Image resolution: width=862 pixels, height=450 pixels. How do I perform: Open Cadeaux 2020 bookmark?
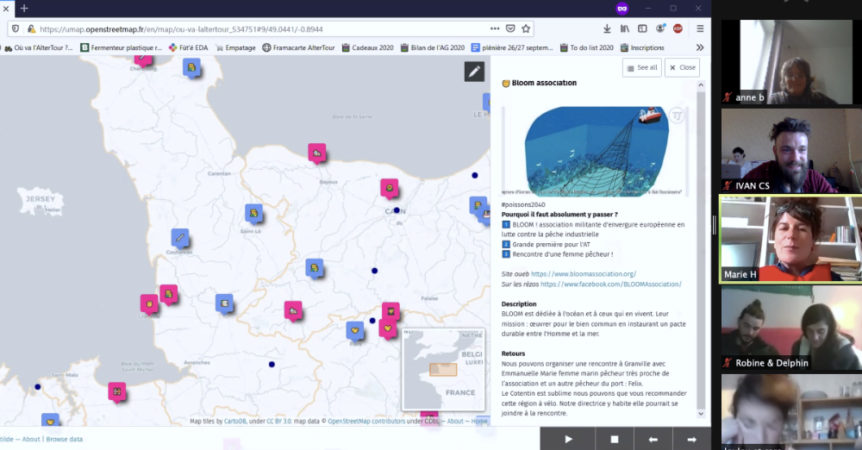[x=367, y=48]
